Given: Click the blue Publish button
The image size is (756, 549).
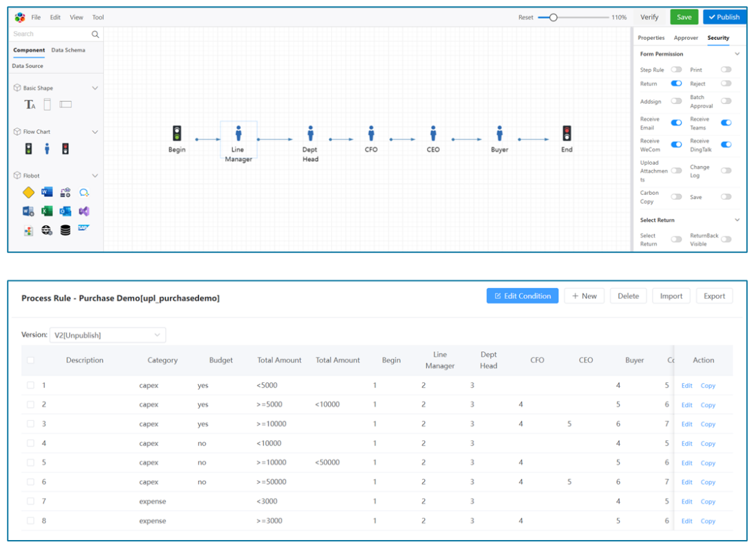Looking at the screenshot, I should click(x=724, y=17).
